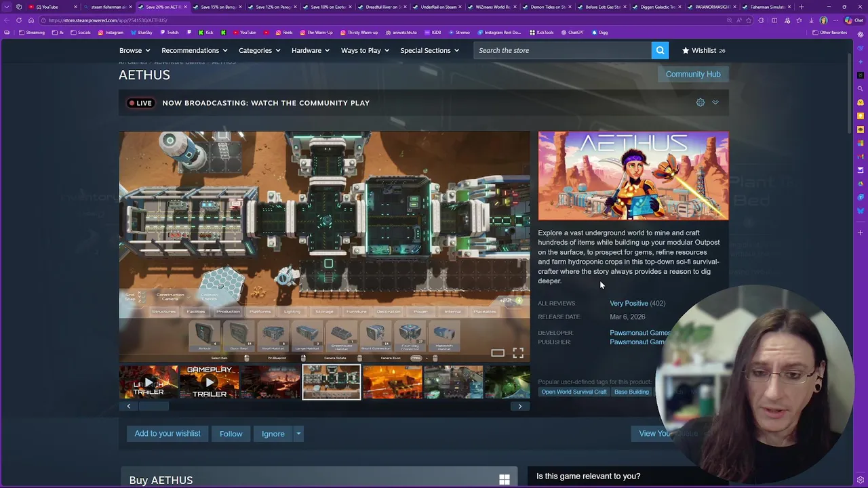Play the Gameplay Trailer thumbnail
Screen dimensions: 868x488
[x=210, y=382]
